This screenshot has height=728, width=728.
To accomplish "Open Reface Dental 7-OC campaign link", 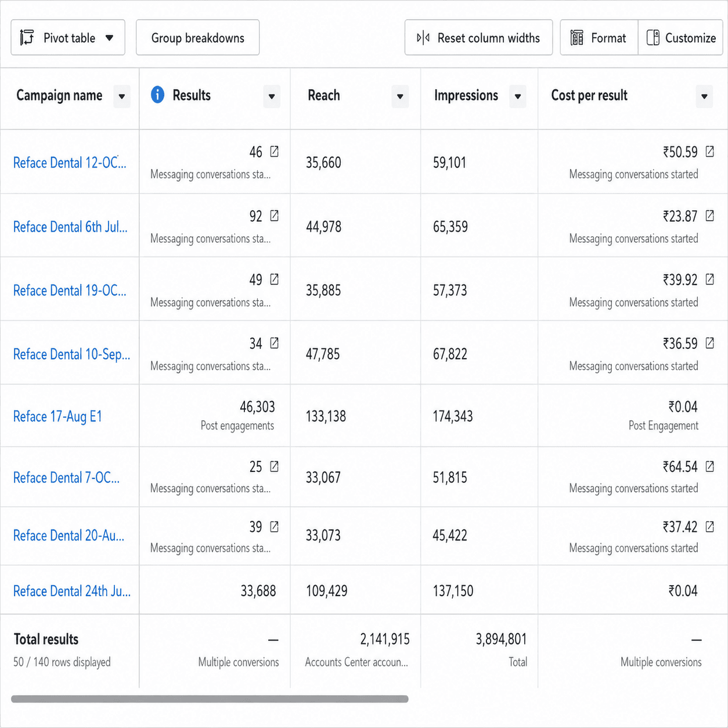I will point(66,477).
